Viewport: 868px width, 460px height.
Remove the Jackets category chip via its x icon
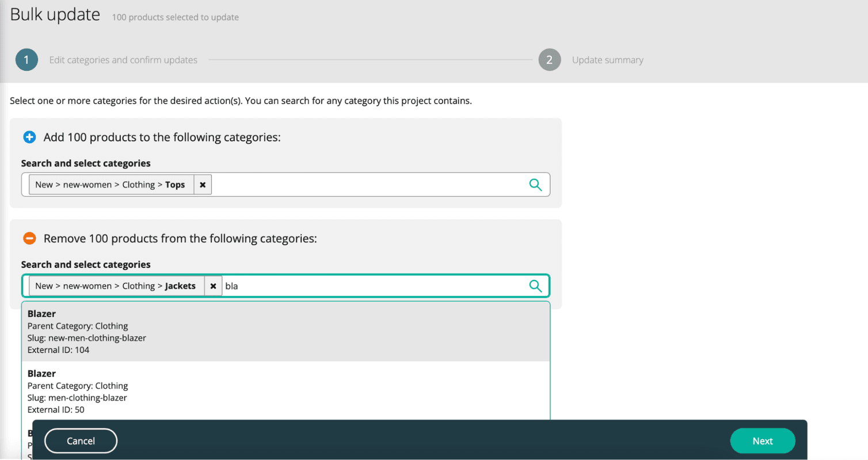tap(212, 286)
